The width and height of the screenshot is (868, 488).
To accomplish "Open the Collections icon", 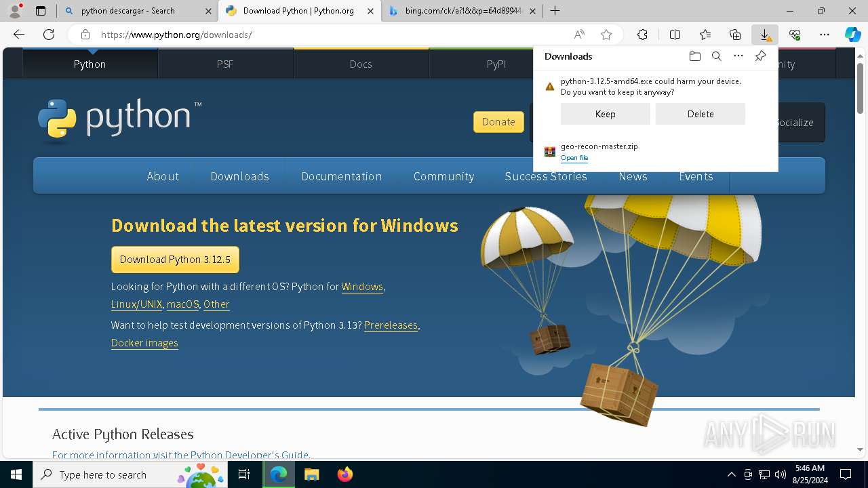I will (x=735, y=35).
